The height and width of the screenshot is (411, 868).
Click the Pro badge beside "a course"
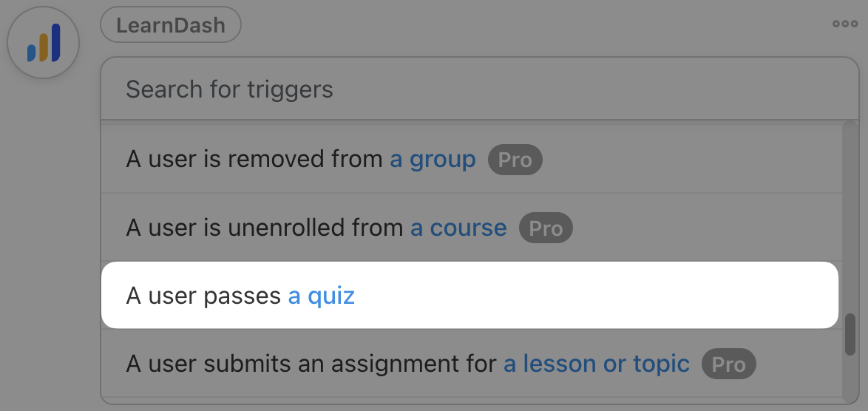coord(546,228)
